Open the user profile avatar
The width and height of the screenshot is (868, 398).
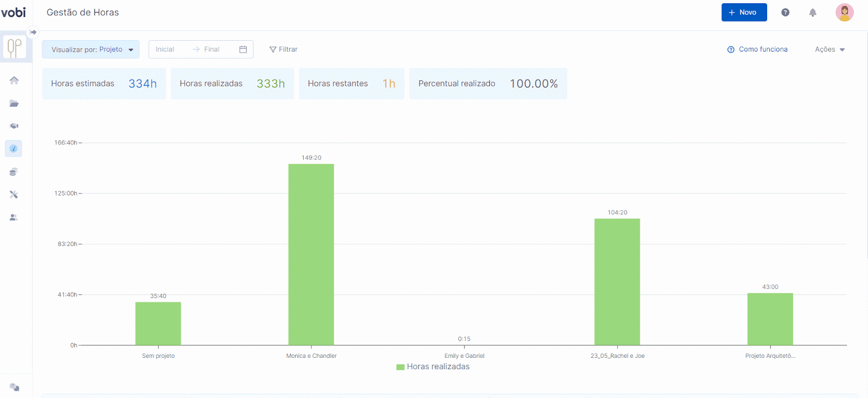pyautogui.click(x=845, y=12)
